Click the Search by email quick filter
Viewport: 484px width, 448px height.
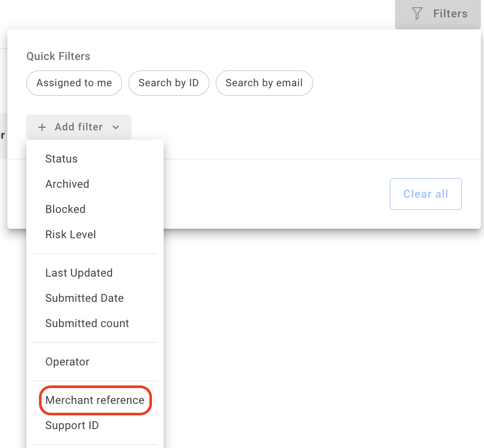click(x=264, y=83)
